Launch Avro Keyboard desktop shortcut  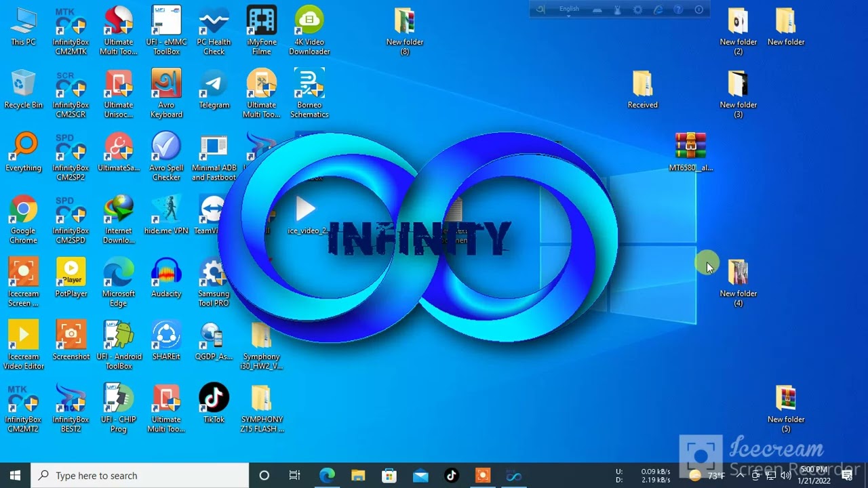(x=166, y=94)
